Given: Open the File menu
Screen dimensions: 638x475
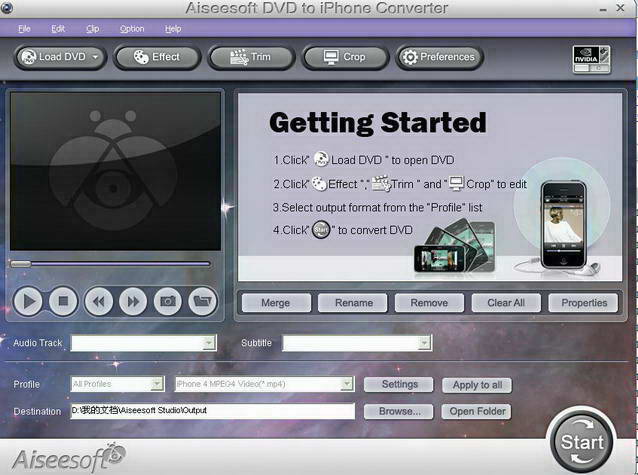Looking at the screenshot, I should coord(24,29).
